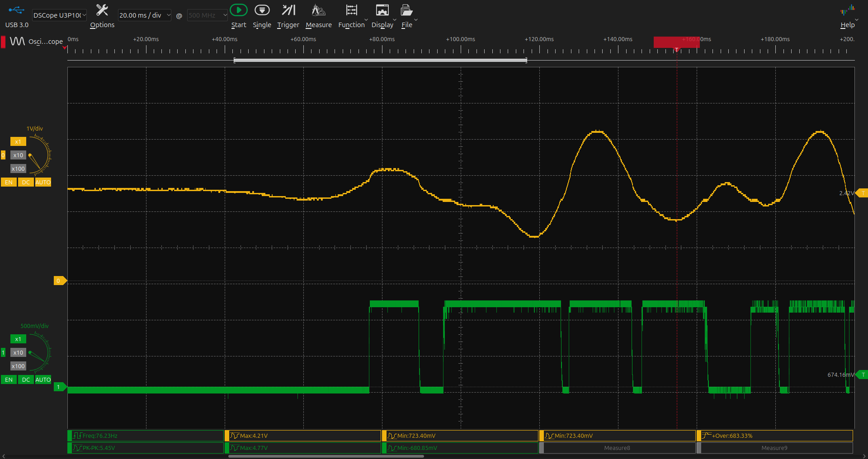
Task: Open the 500 MHz sample rate dropdown
Action: coord(207,15)
